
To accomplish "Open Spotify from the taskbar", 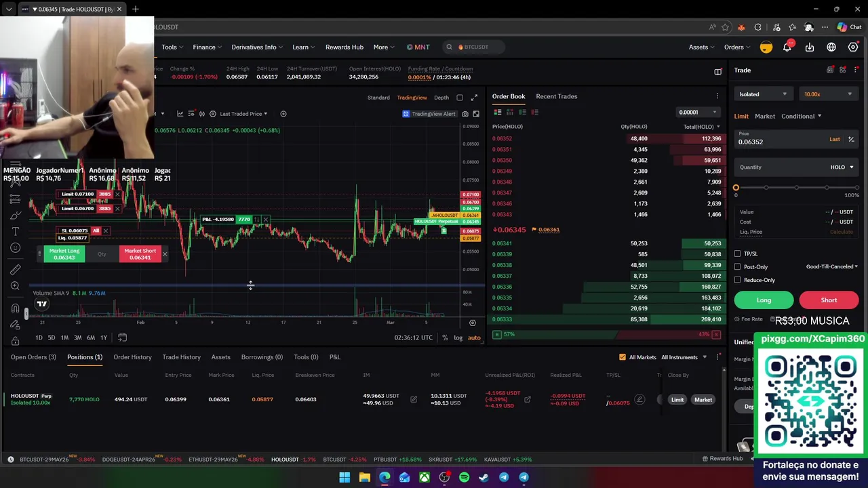I will coord(464,477).
